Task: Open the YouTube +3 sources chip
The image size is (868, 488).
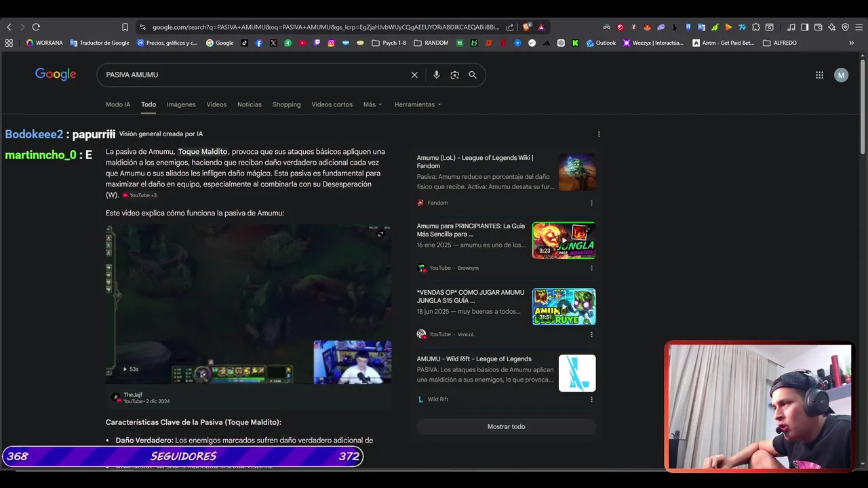Action: point(140,195)
